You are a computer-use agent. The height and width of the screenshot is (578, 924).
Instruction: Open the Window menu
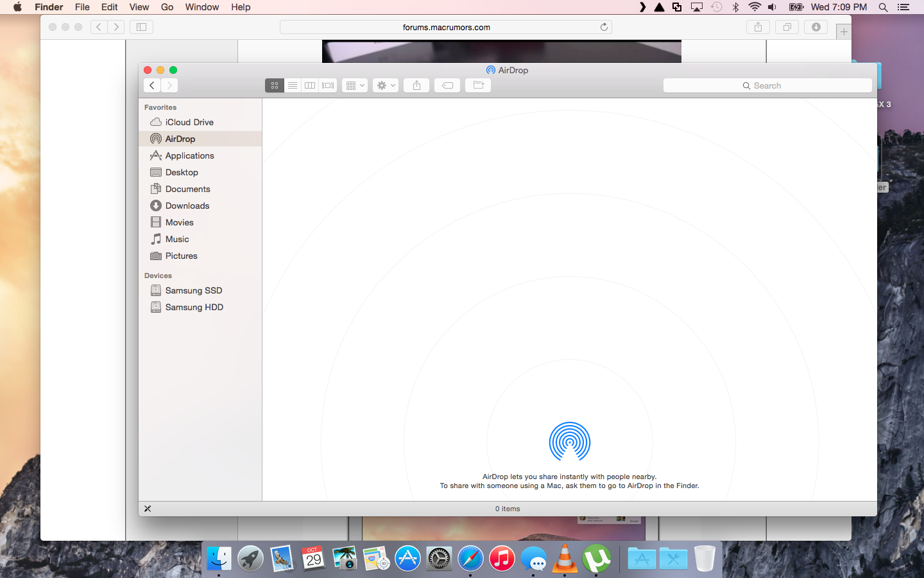pyautogui.click(x=202, y=7)
